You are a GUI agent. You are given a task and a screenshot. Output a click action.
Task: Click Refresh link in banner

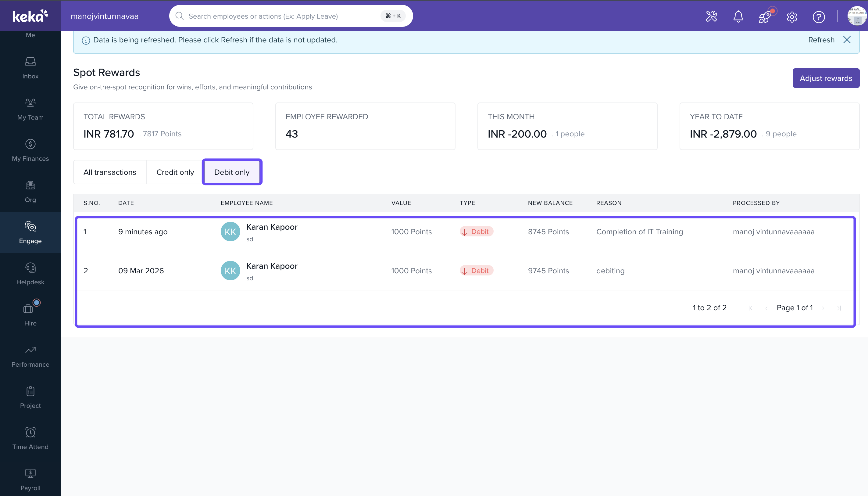click(821, 40)
